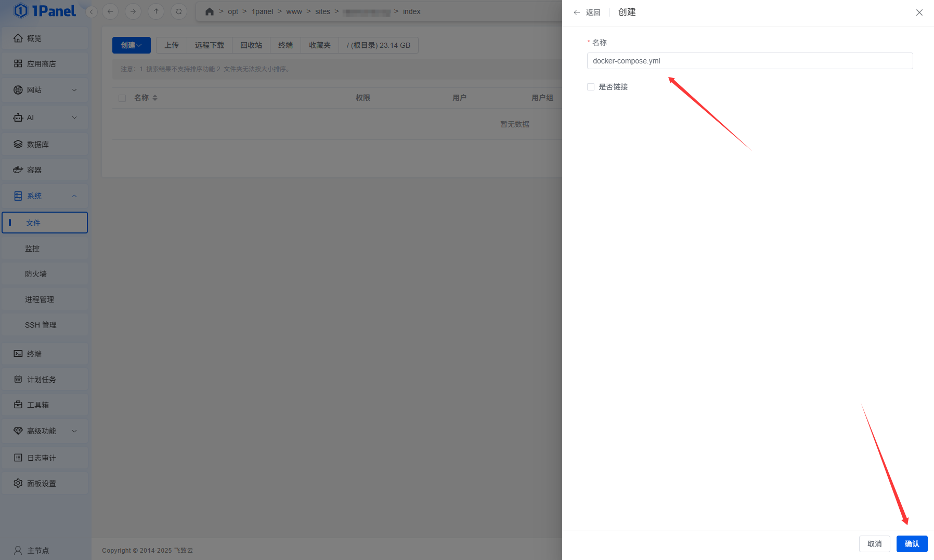The width and height of the screenshot is (934, 560).
Task: Click the 容器 docker whale icon
Action: click(18, 170)
